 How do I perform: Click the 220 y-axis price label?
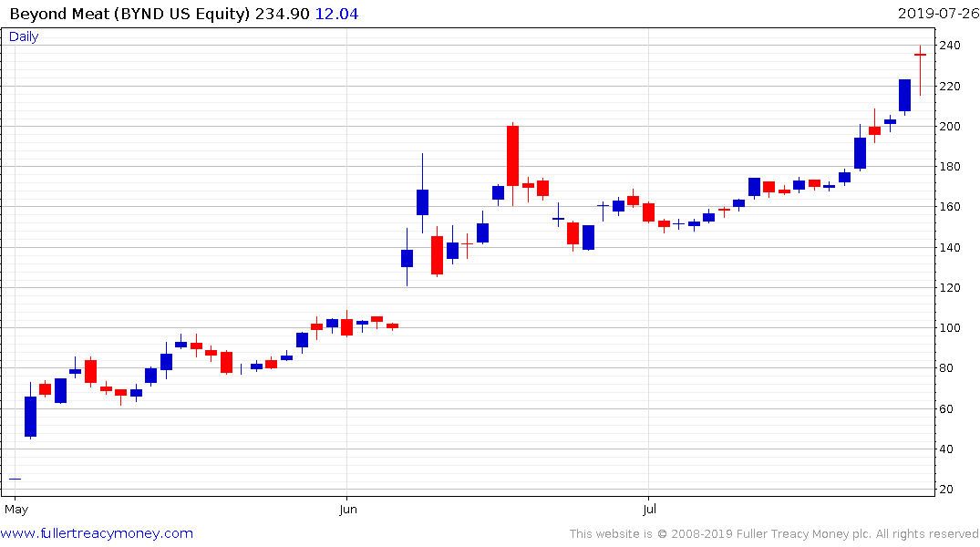950,87
